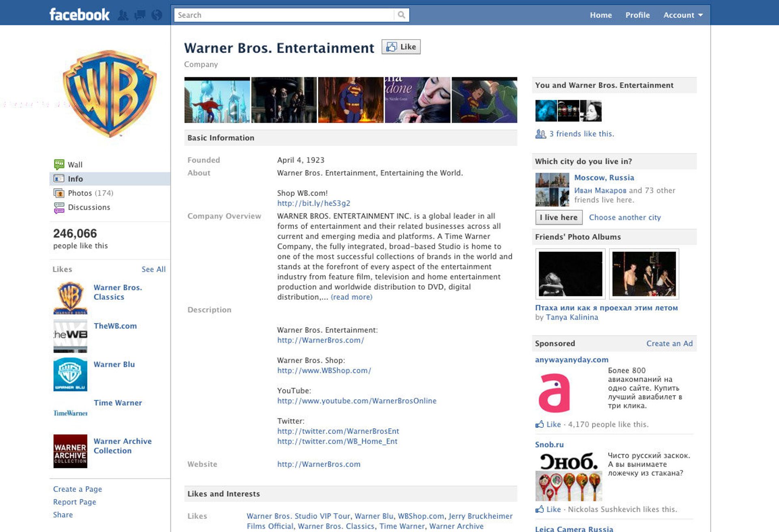Image resolution: width=779 pixels, height=532 pixels.
Task: Expand the Likes list via See All
Action: [x=153, y=269]
